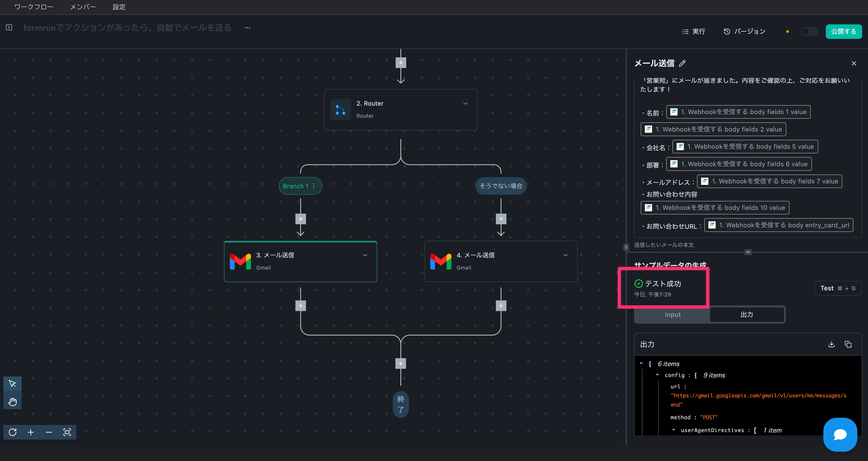Viewport: 868px width, 461px height.
Task: Copy the 出力 JSON to clipboard
Action: point(848,344)
